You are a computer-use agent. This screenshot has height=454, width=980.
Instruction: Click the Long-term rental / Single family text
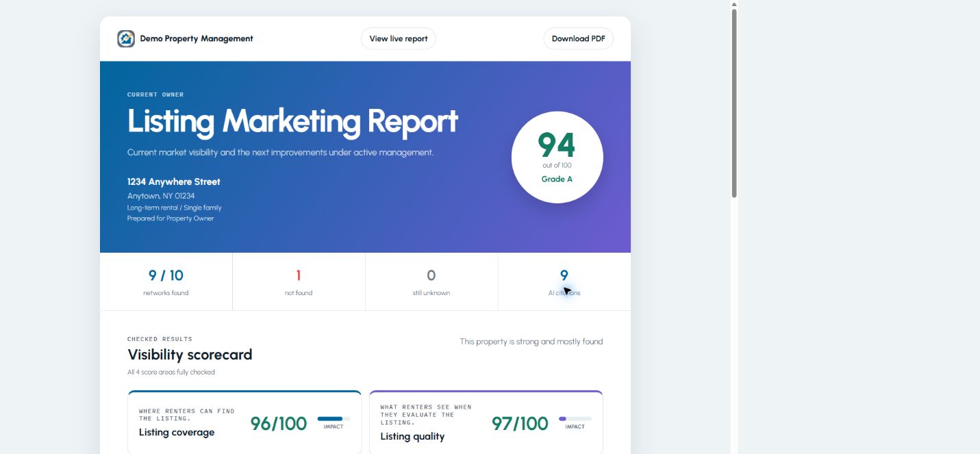pyautogui.click(x=175, y=207)
